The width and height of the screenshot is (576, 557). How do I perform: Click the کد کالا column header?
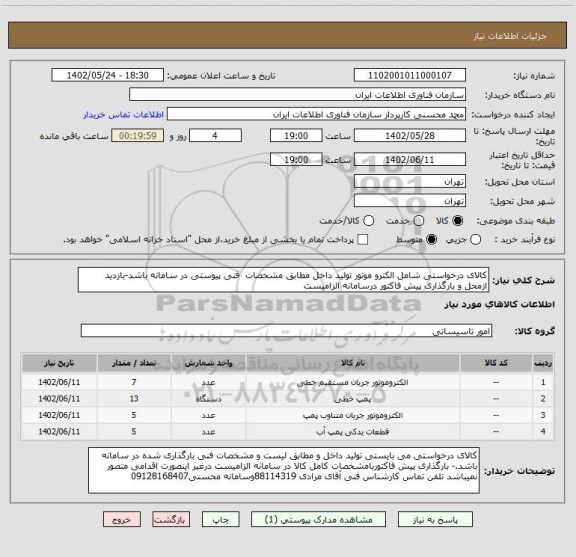[x=496, y=363]
